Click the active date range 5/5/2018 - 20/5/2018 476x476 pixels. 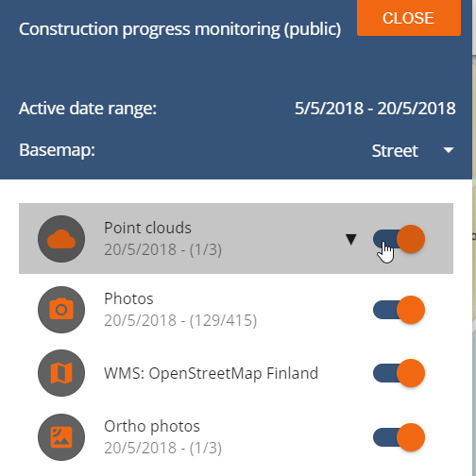pyautogui.click(x=375, y=109)
